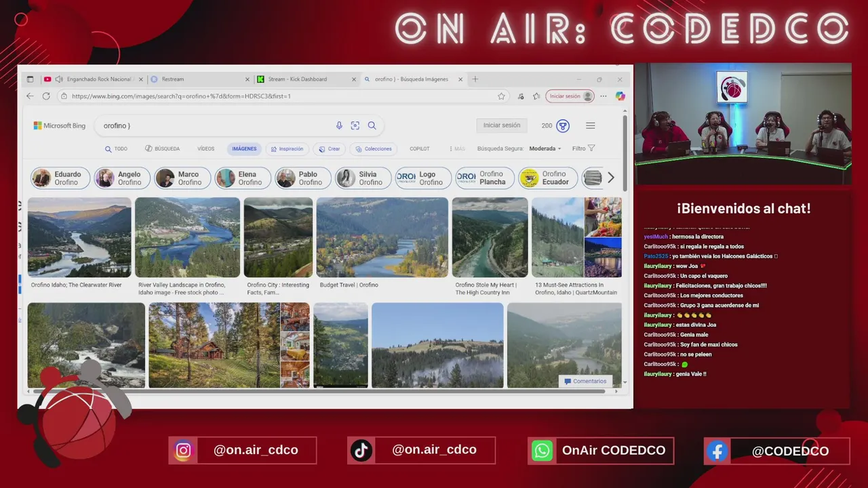Image resolution: width=868 pixels, height=488 pixels.
Task: Open the Crear pill
Action: tap(330, 148)
